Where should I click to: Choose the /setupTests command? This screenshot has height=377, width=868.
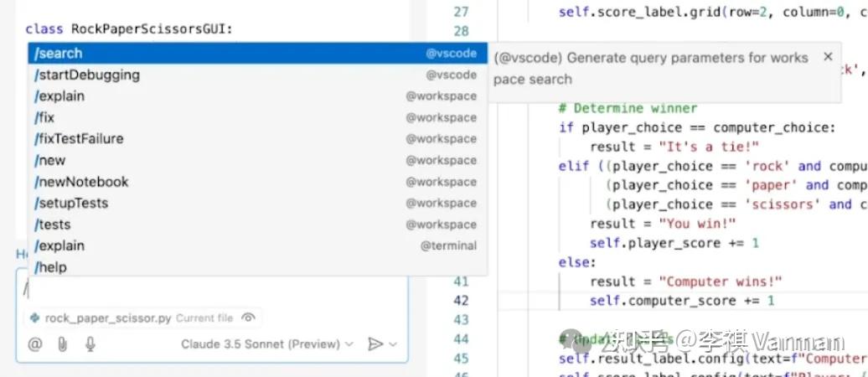(x=257, y=204)
